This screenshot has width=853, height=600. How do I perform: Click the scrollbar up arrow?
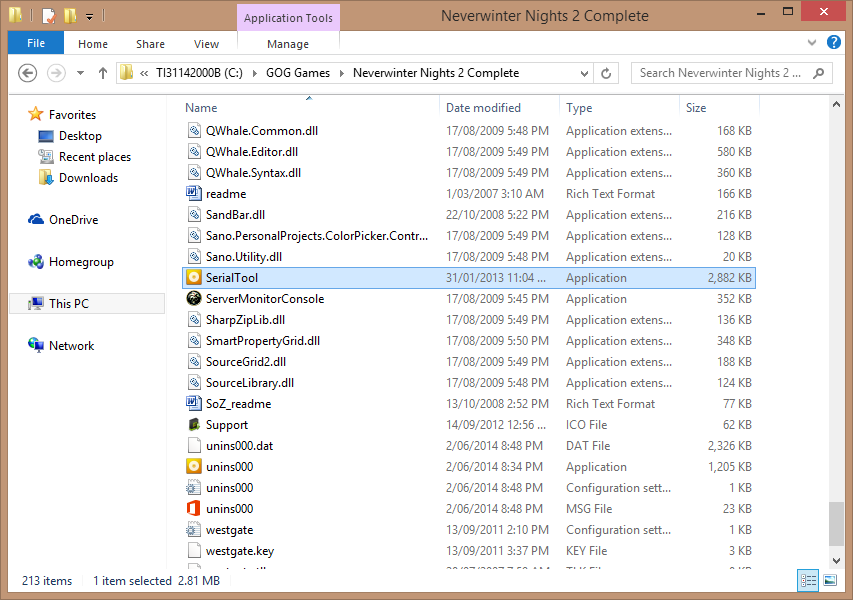[x=836, y=104]
